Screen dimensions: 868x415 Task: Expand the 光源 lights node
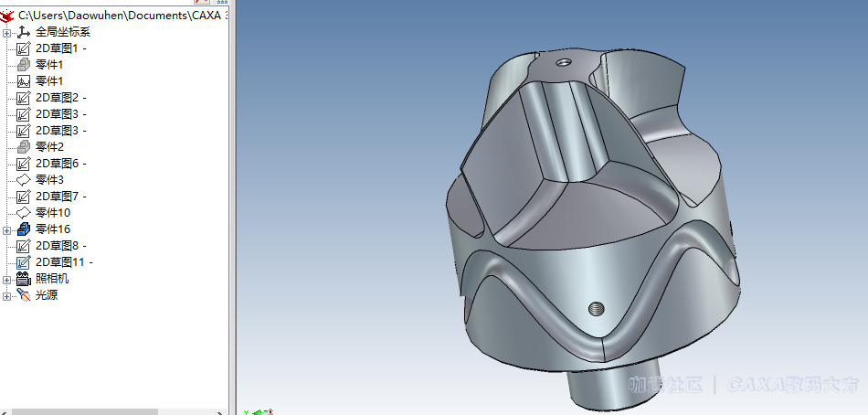pos(7,295)
